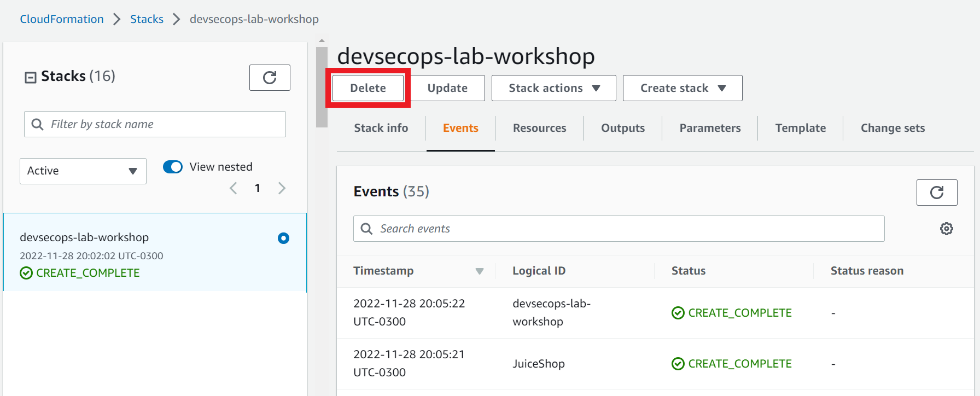Image resolution: width=980 pixels, height=396 pixels.
Task: Click the Filter by stack name field
Action: pyautogui.click(x=155, y=124)
